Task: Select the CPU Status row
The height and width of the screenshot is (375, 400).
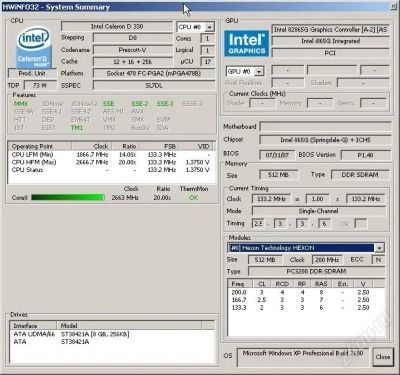Action: (111, 170)
